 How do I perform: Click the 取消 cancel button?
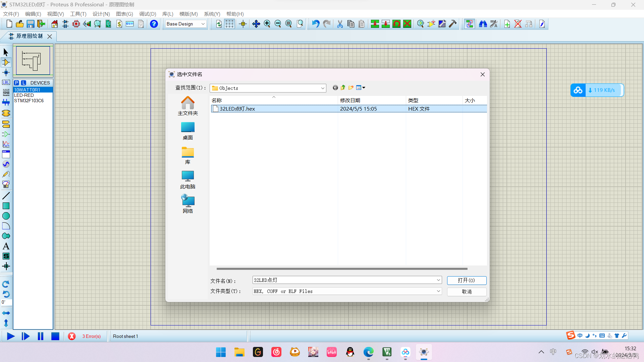tap(467, 292)
